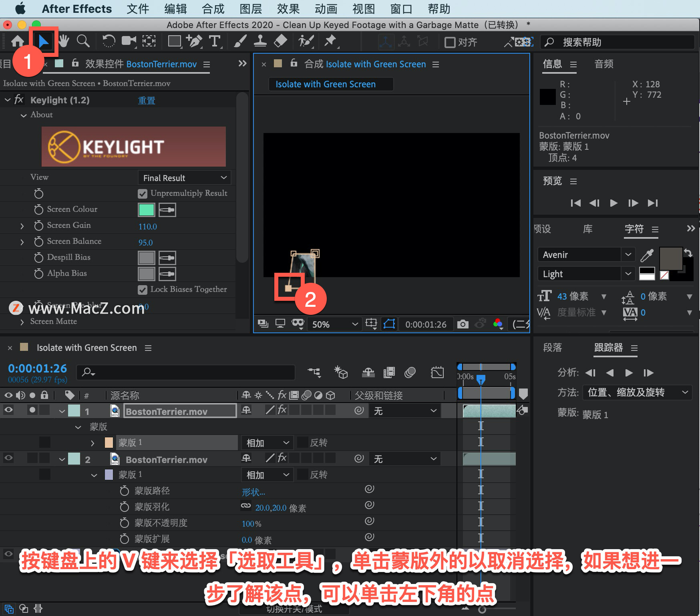The width and height of the screenshot is (700, 616).
Task: Hide layer 2 BostonTerrier.mov eye
Action: click(x=8, y=458)
